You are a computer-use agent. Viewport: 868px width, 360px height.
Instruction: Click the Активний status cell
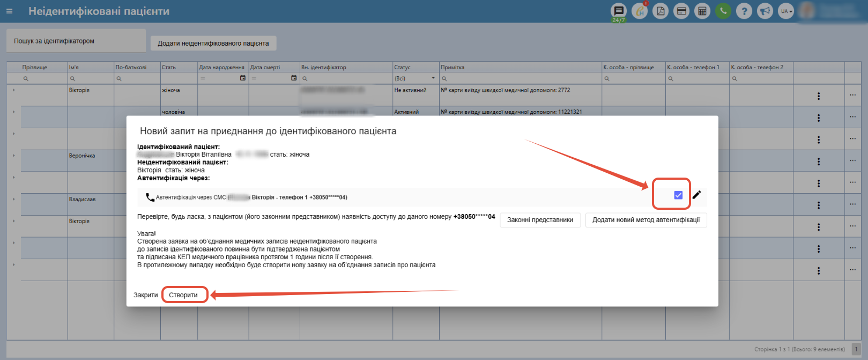coord(416,112)
